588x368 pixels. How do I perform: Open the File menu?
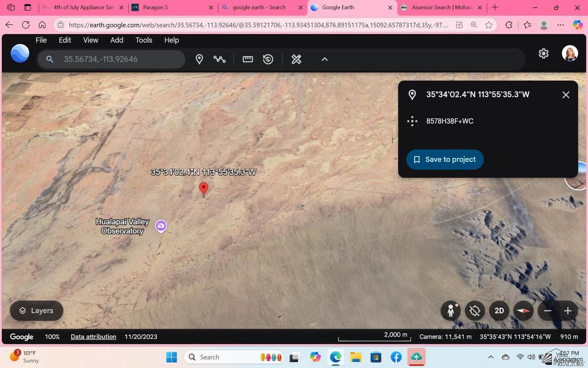(41, 40)
